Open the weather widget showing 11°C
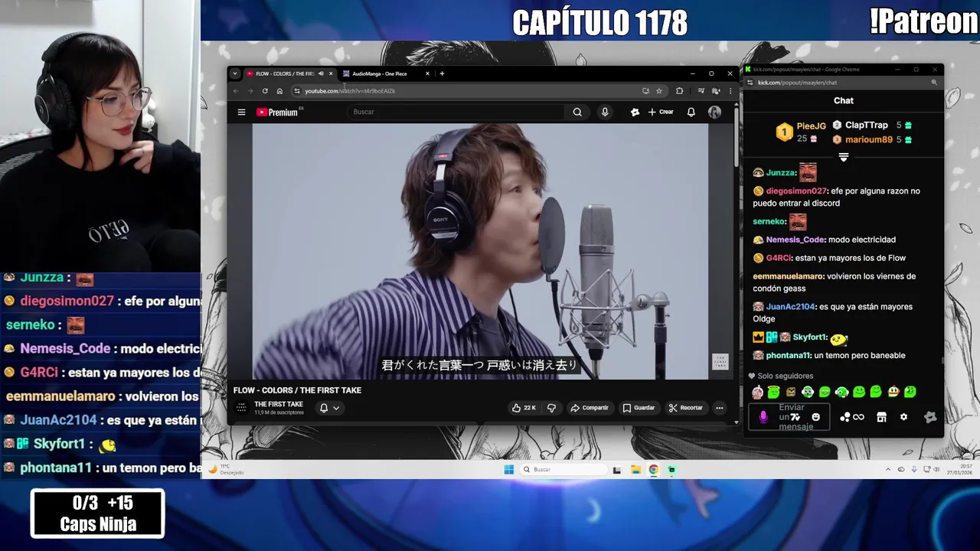Image resolution: width=980 pixels, height=551 pixels. tap(227, 469)
